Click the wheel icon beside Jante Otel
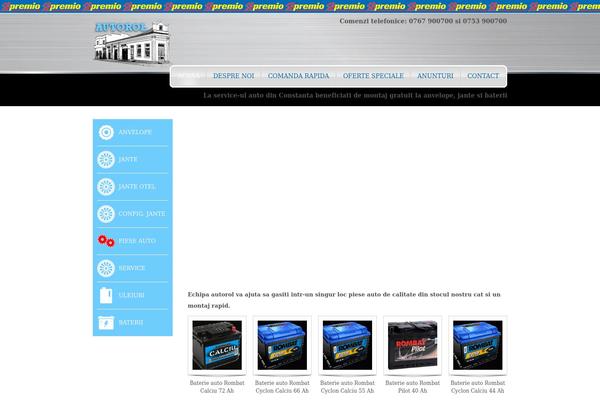 tap(106, 187)
